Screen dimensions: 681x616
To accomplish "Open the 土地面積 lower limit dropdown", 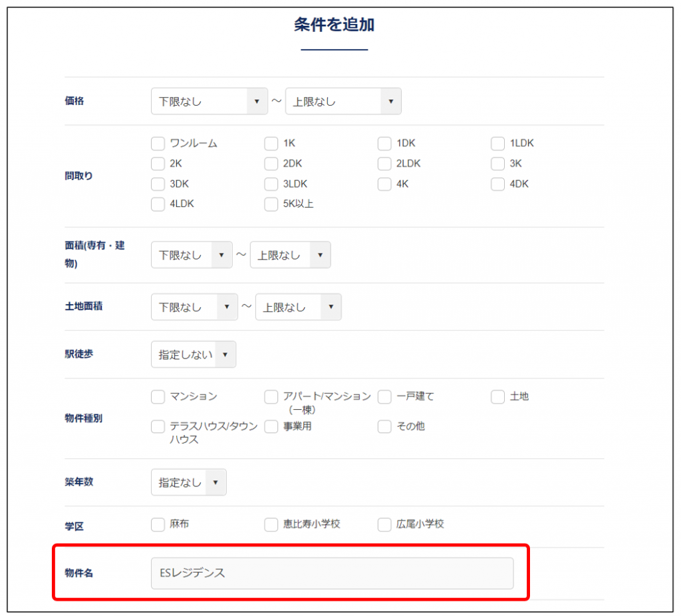I will pyautogui.click(x=194, y=307).
